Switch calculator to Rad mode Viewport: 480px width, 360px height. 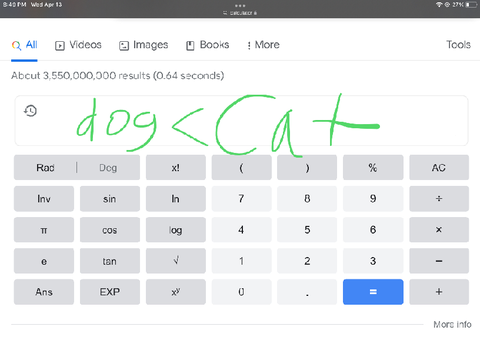(45, 167)
